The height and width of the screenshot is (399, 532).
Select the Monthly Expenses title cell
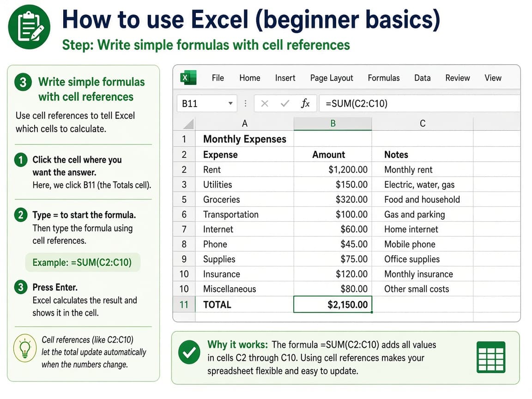pyautogui.click(x=245, y=139)
